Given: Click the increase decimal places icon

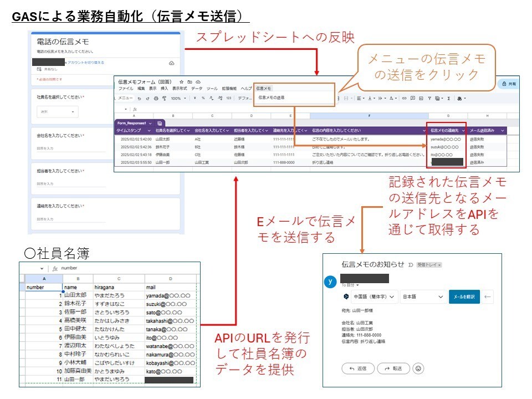Looking at the screenshot, I should point(220,98).
